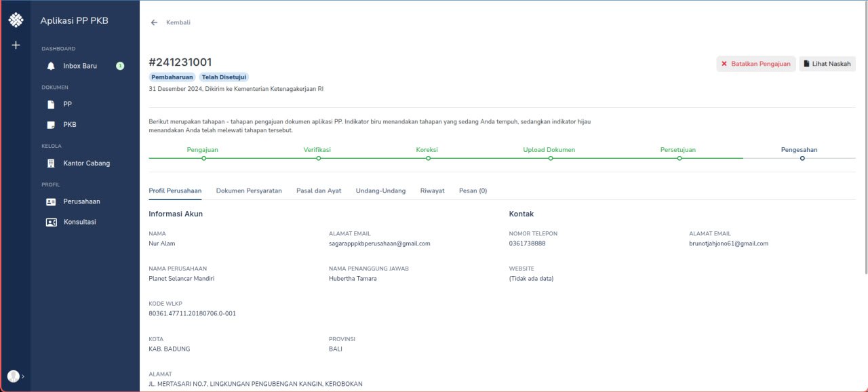Viewport: 868px width, 392px height.
Task: Click the bell icon for Inbox Baru
Action: point(51,66)
